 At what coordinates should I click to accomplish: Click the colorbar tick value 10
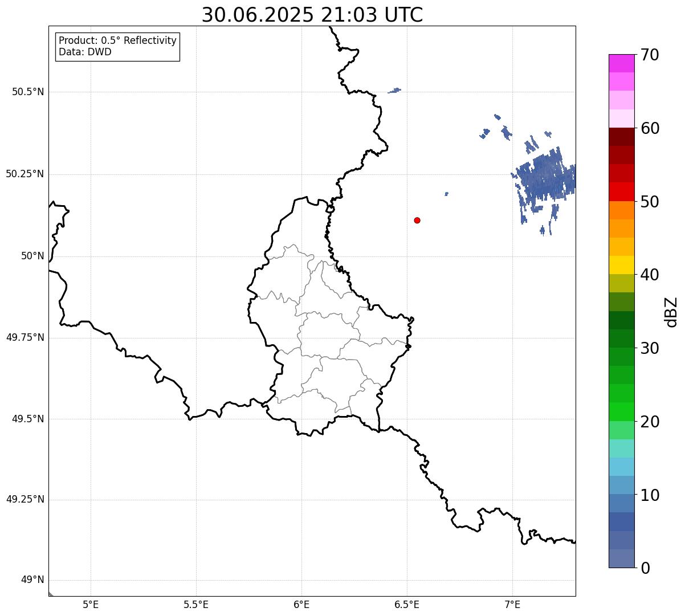[650, 495]
